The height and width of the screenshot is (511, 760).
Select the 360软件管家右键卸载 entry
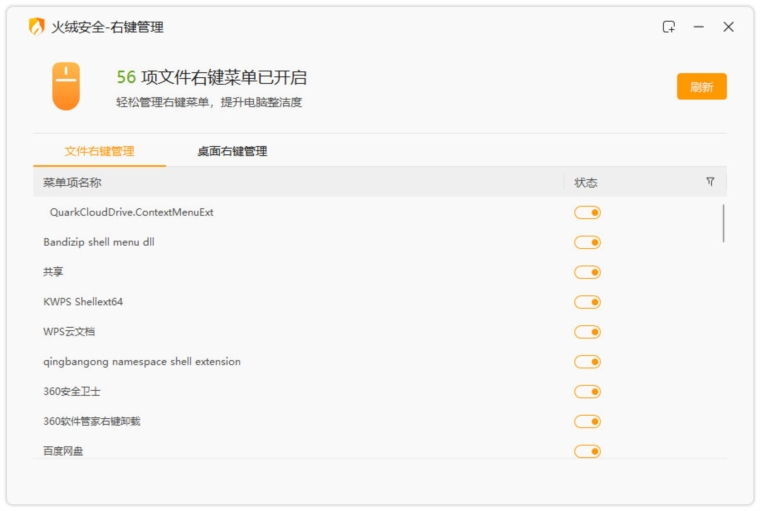92,421
